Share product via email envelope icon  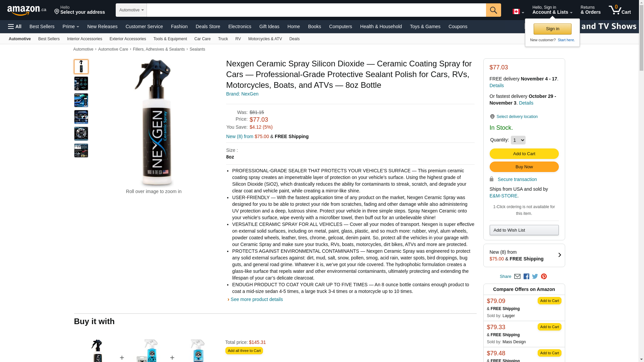517,277
